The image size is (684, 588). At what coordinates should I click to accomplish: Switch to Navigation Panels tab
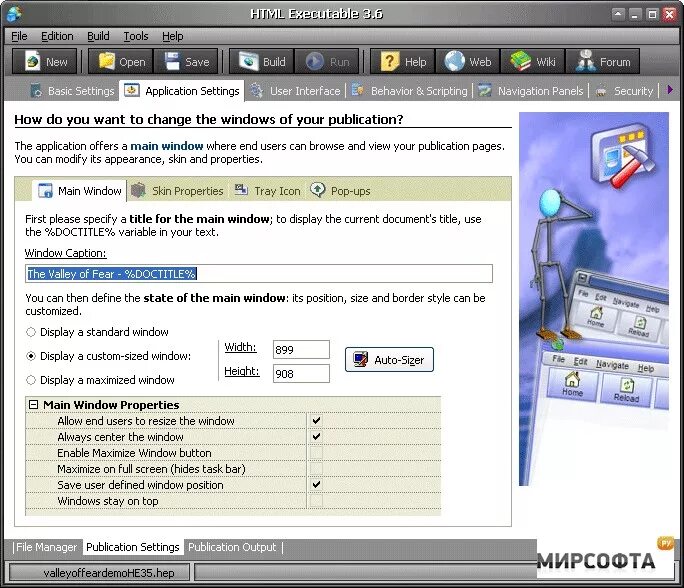pos(530,91)
